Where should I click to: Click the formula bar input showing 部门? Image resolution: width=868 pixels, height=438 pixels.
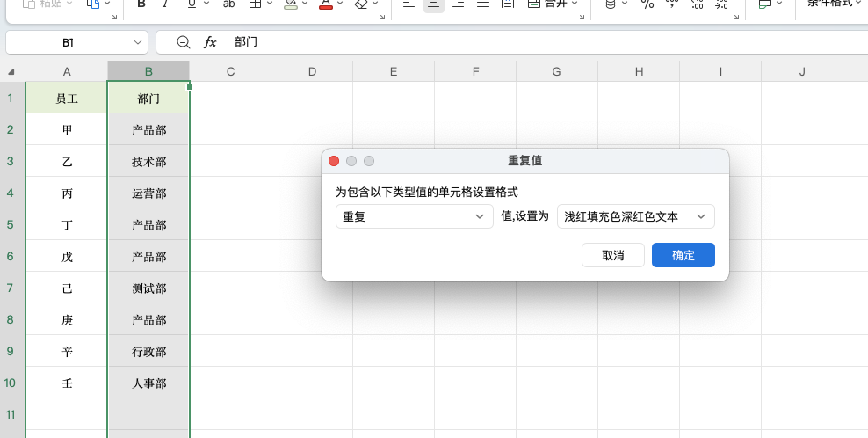tap(548, 42)
